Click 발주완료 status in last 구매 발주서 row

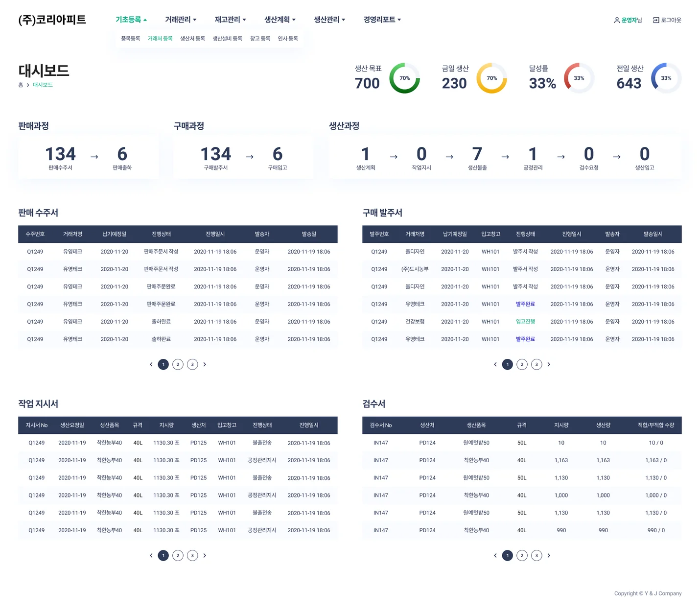[525, 339]
